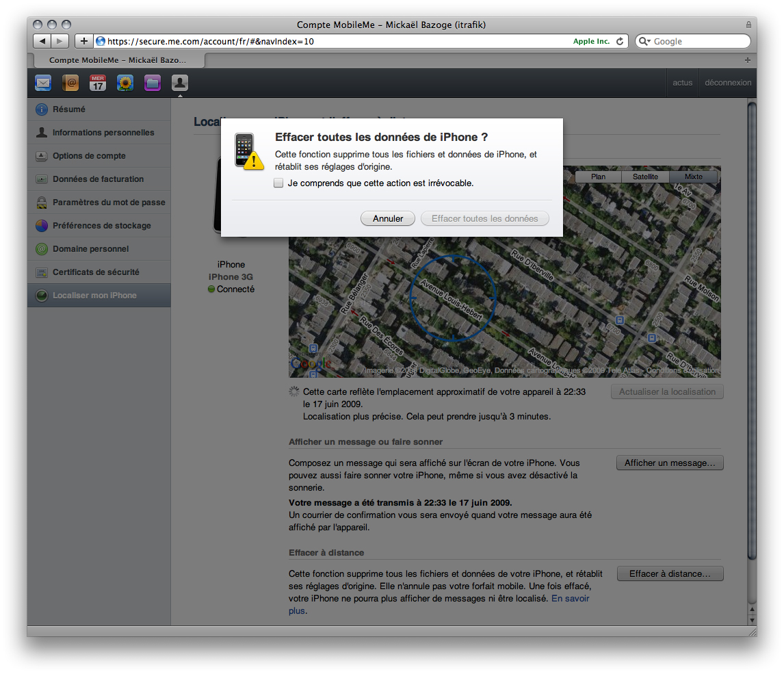The width and height of the screenshot is (784, 674).
Task: Open a new tab with plus icon
Action: pos(748,60)
